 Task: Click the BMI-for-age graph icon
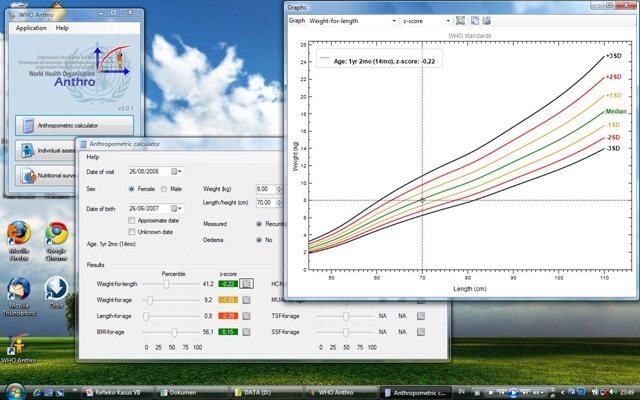point(246,331)
